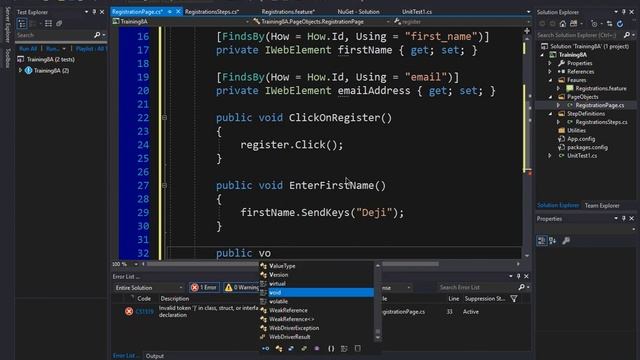Select 'ValueType' in the IntelliSense list

317,266
